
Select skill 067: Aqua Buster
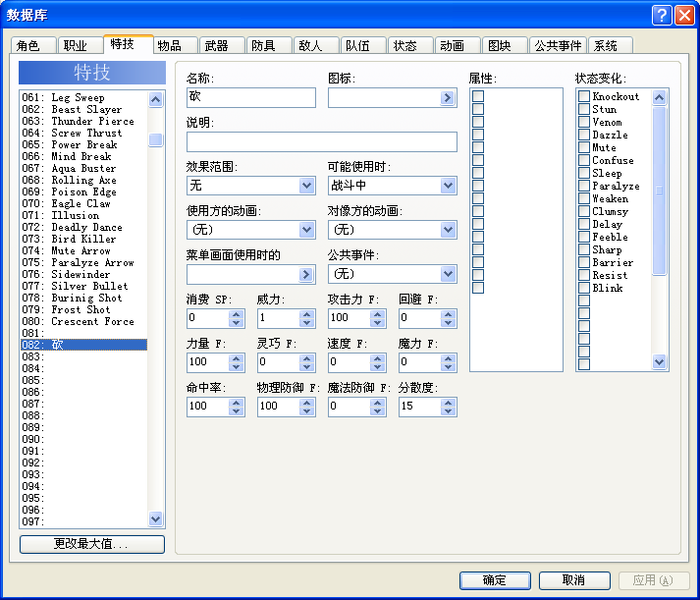tap(83, 168)
